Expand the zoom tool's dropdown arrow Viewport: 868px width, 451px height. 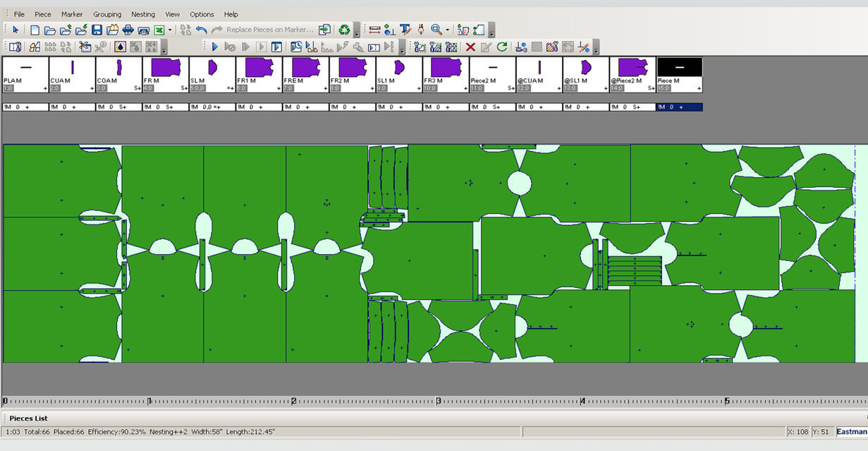(x=447, y=29)
